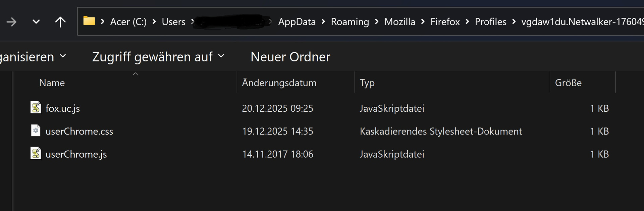Screen dimensions: 644x211
Task: Sort files by the Name column
Action: tap(52, 83)
